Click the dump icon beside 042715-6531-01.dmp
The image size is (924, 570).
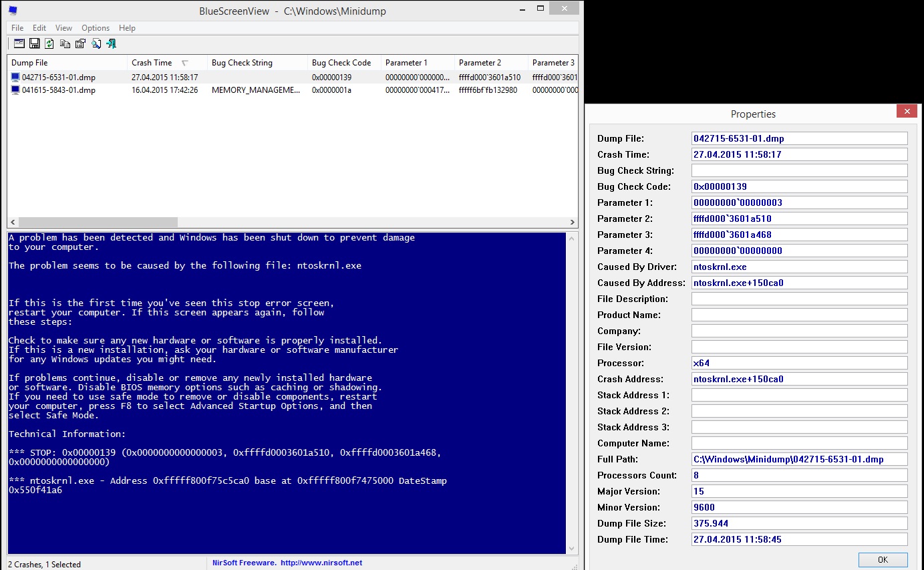tap(15, 78)
